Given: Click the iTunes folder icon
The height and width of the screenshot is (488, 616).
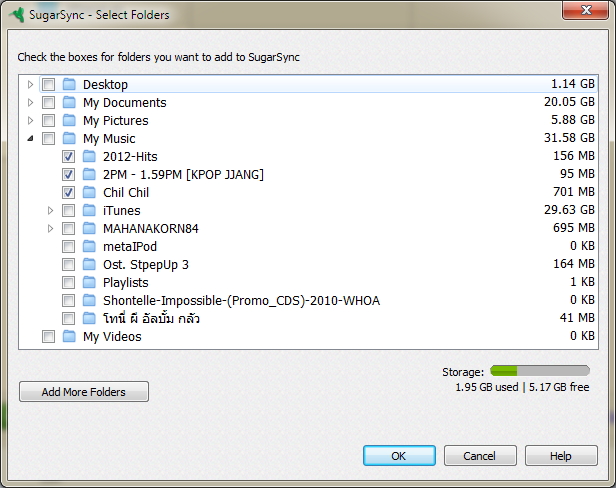Looking at the screenshot, I should pos(89,211).
